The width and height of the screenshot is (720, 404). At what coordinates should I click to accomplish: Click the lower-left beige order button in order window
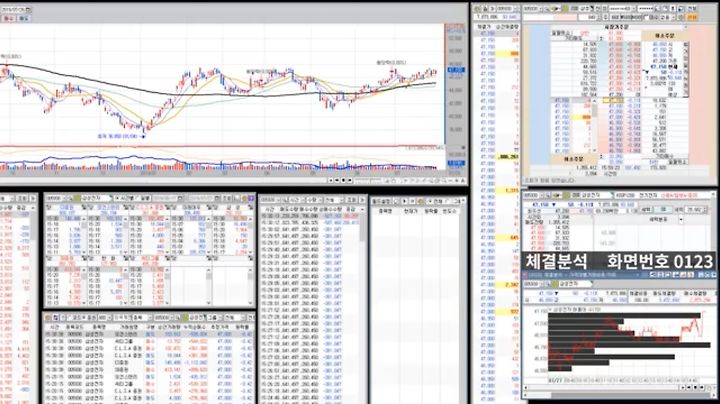click(573, 159)
